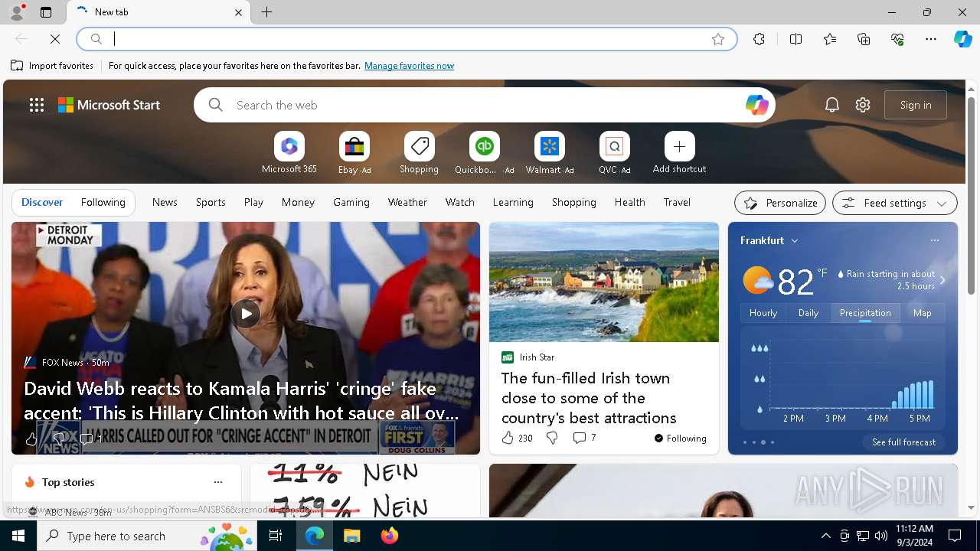
Task: Dislike the Irish town article
Action: click(551, 438)
